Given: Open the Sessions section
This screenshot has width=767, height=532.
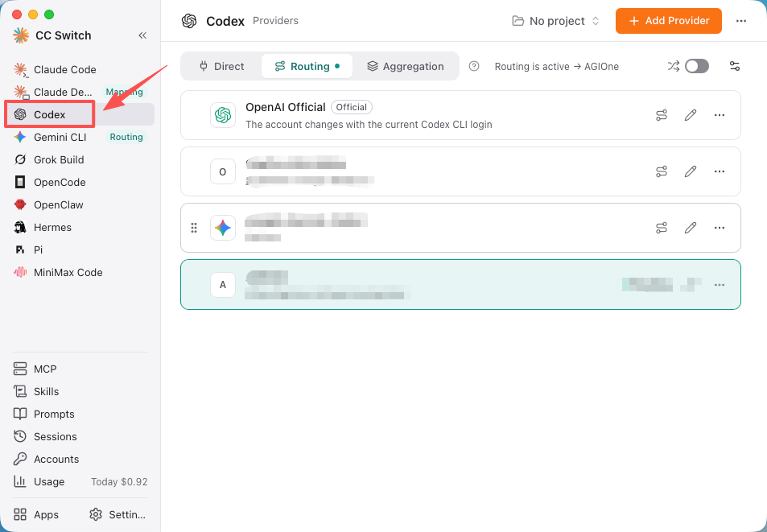Looking at the screenshot, I should [x=80, y=436].
